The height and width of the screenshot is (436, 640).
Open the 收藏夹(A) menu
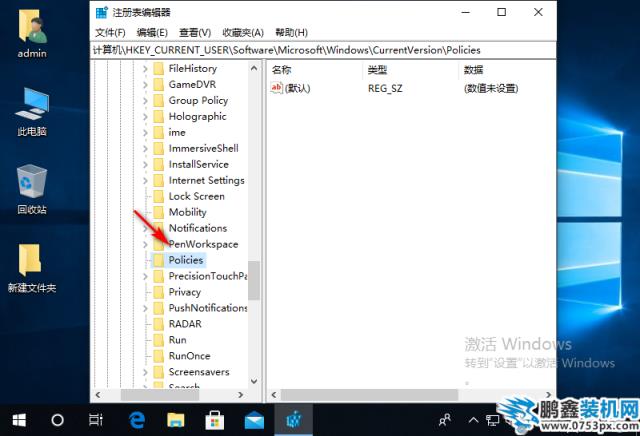click(243, 33)
